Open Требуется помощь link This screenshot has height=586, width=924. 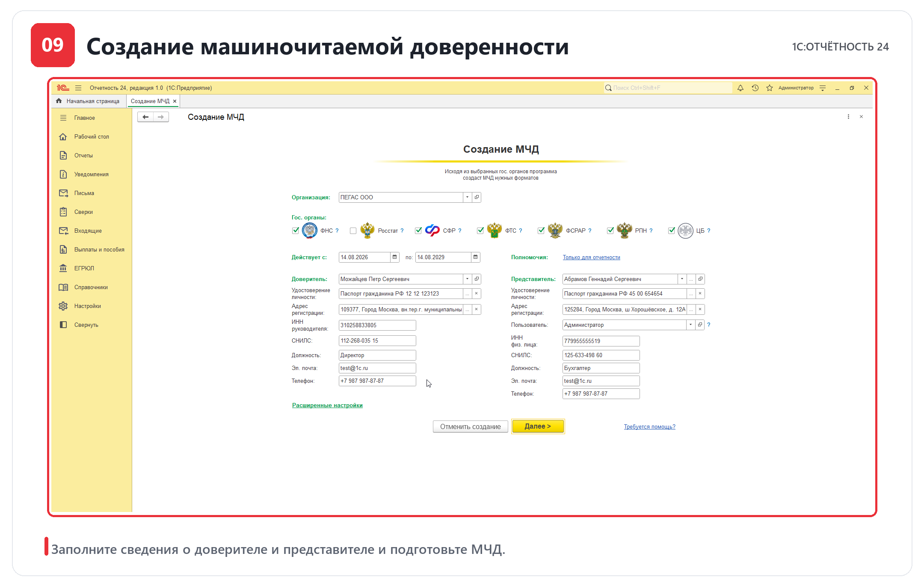click(649, 426)
